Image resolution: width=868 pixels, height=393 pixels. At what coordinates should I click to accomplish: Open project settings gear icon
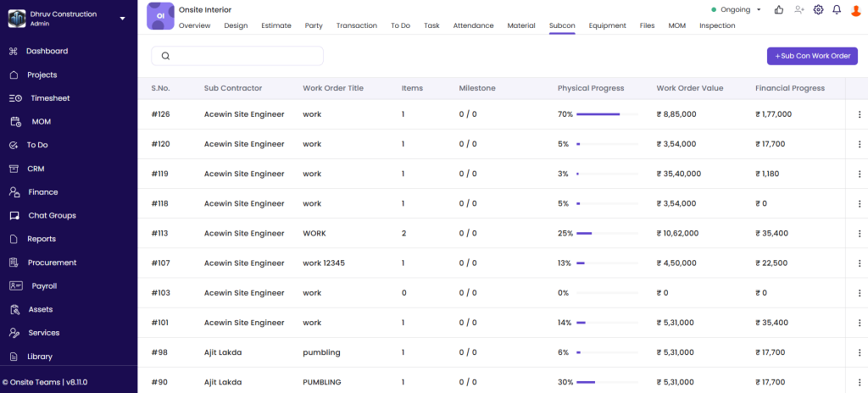818,9
